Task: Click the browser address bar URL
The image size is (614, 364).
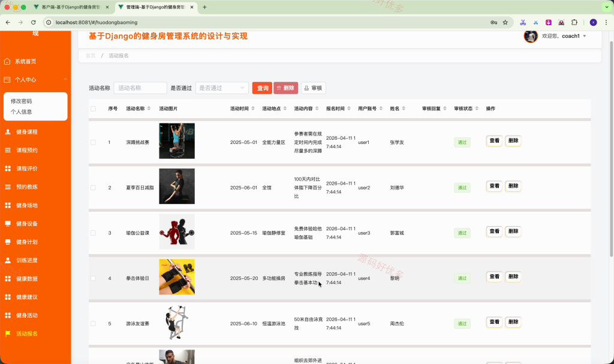Action: pos(97,22)
